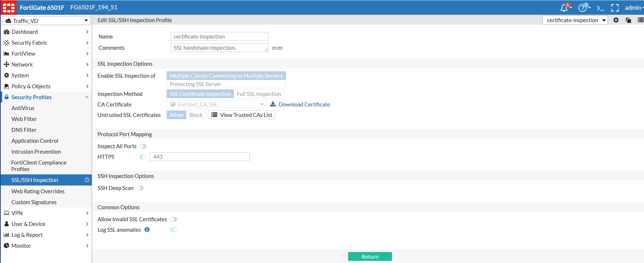644x263 pixels.
Task: Click the User & Device icon
Action: pos(7,224)
